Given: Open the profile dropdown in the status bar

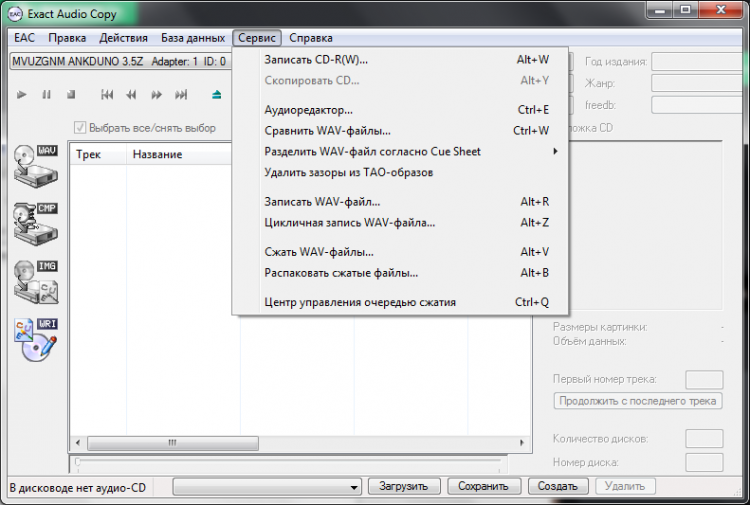Looking at the screenshot, I should [x=267, y=487].
